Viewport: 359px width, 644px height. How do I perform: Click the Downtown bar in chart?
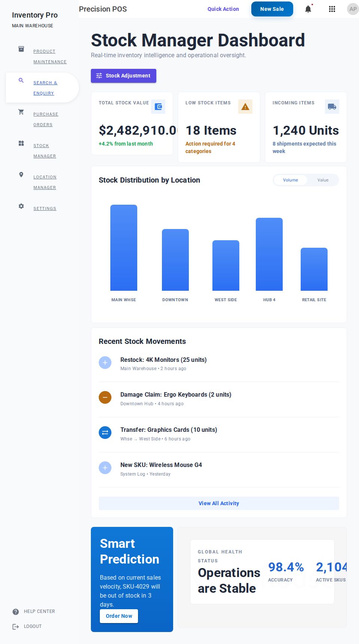pyautogui.click(x=175, y=260)
